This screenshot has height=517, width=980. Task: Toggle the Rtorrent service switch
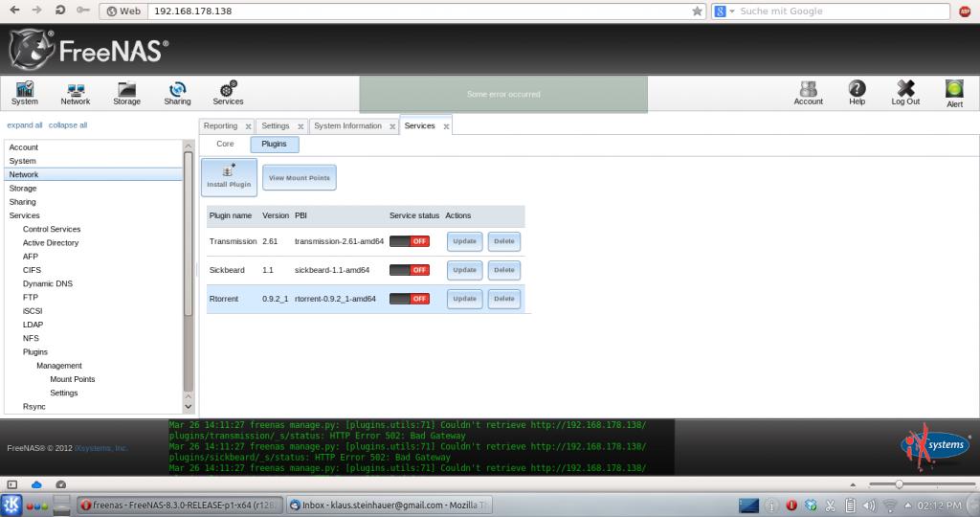tap(410, 299)
